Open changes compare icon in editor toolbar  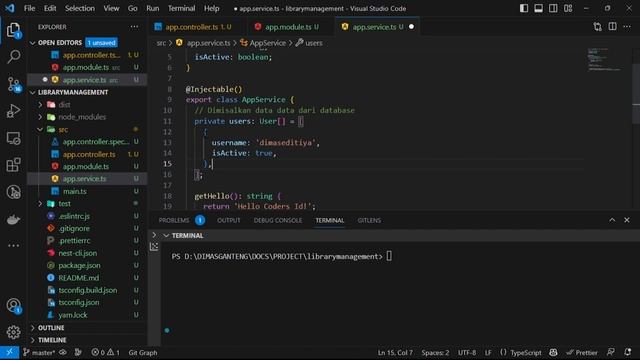[598, 27]
